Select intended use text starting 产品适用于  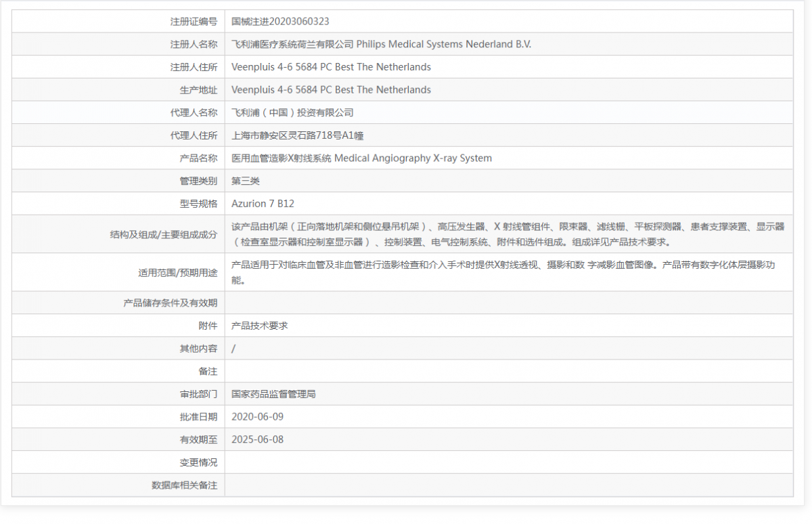coord(503,272)
